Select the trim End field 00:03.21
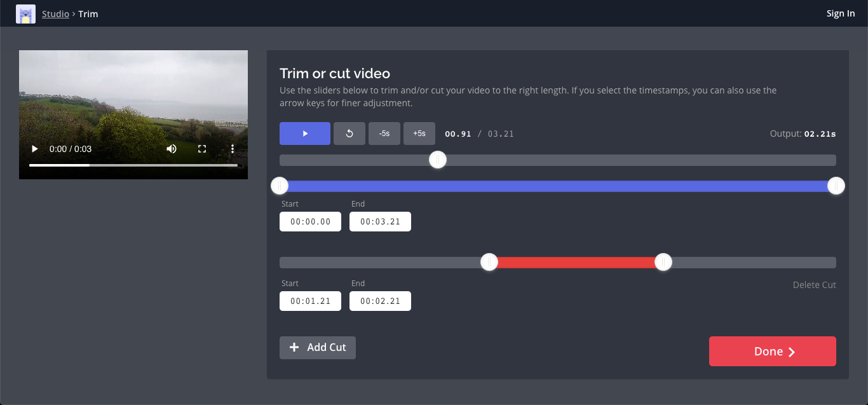Image resolution: width=868 pixels, height=405 pixels. (380, 222)
